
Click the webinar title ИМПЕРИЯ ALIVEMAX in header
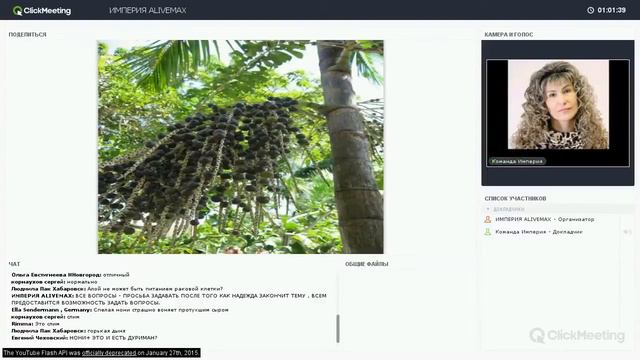pyautogui.click(x=148, y=11)
